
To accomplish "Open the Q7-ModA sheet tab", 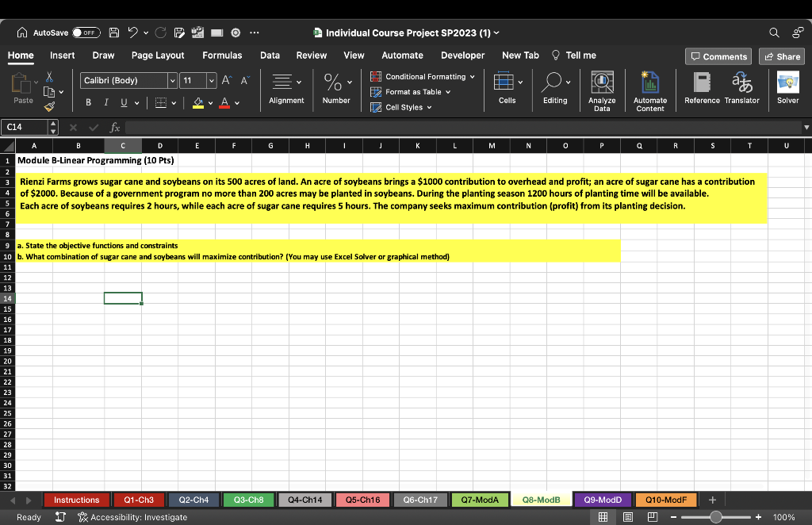I will pyautogui.click(x=480, y=500).
